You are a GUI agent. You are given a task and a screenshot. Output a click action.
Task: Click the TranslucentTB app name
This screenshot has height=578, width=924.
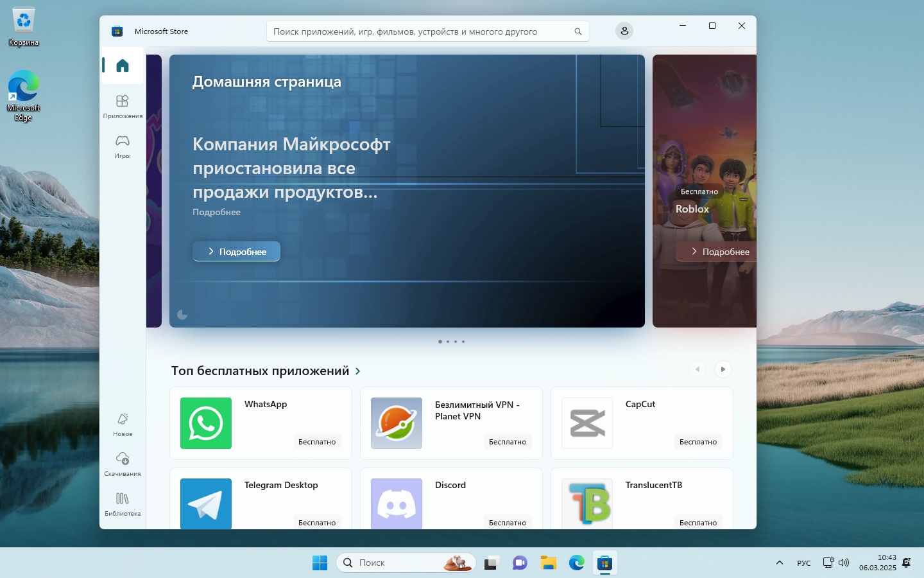click(x=654, y=485)
